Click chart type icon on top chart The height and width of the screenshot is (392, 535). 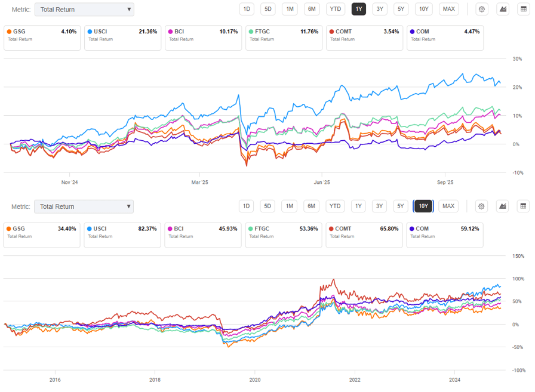pos(503,9)
